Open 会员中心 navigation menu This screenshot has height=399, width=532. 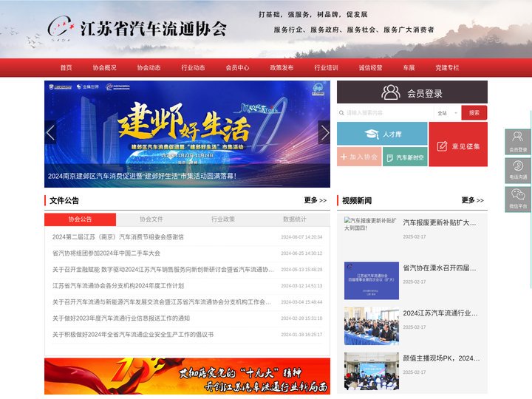coord(237,67)
